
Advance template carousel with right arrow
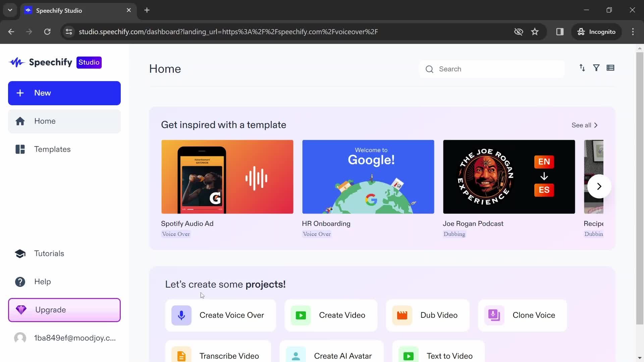tap(599, 186)
